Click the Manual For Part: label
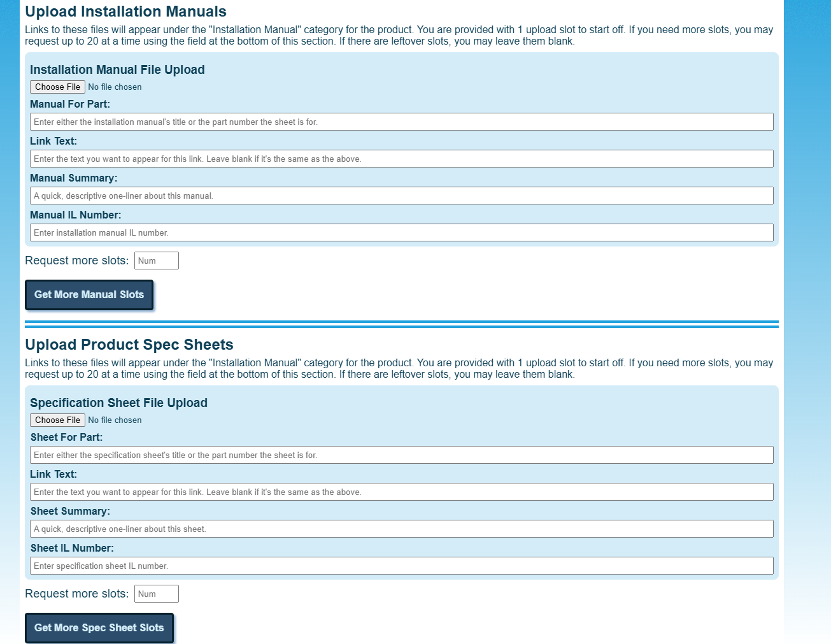This screenshot has width=831, height=644. click(x=70, y=104)
